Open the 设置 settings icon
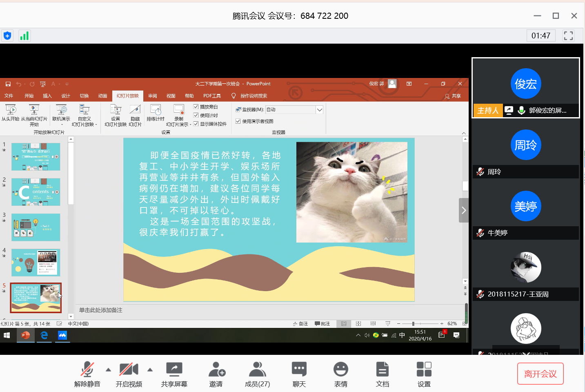585x392 pixels. coord(424,370)
